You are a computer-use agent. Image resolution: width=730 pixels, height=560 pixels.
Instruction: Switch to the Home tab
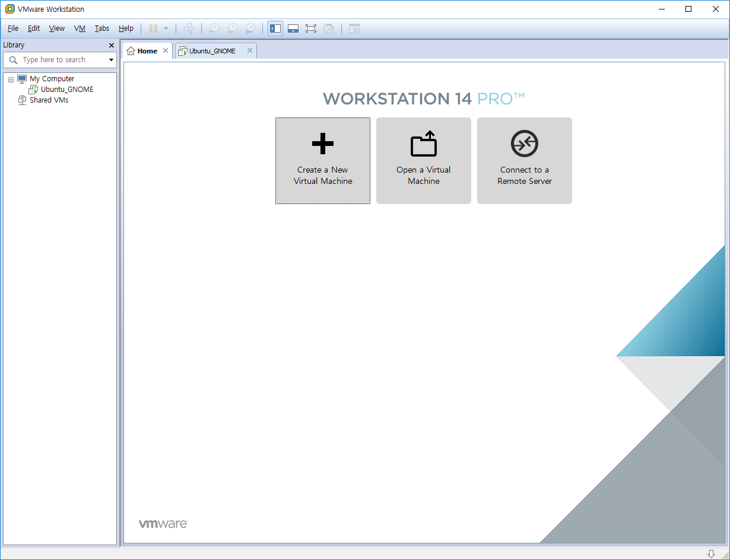148,51
